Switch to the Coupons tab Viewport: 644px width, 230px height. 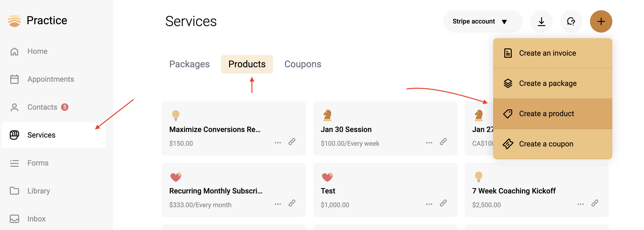(302, 64)
